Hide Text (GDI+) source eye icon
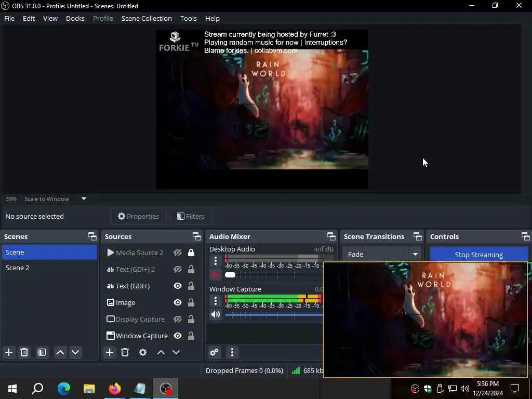This screenshot has width=532, height=399. click(x=178, y=286)
